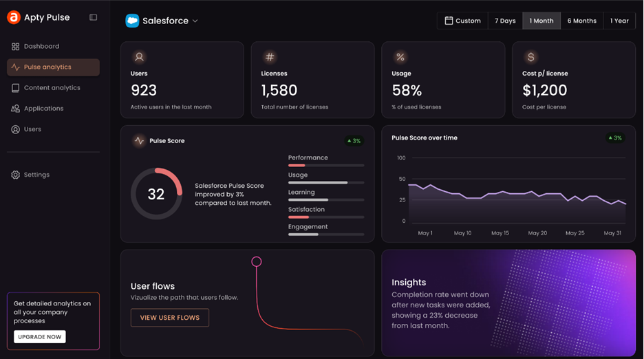Click the Salesforce cloud logo
Image resolution: width=644 pixels, height=359 pixels.
(132, 21)
